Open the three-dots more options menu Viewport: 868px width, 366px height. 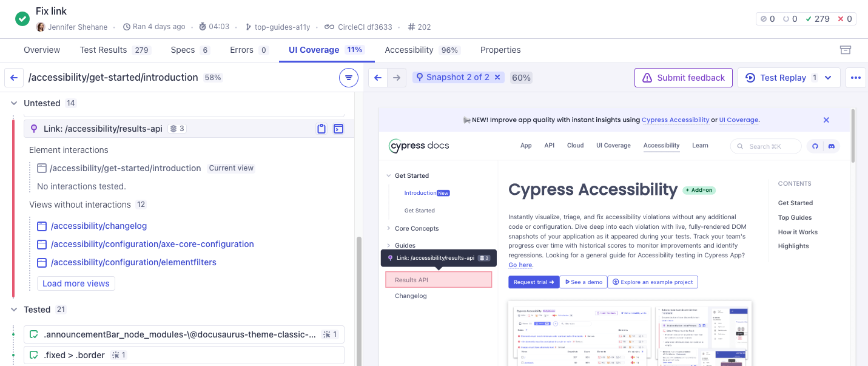856,78
